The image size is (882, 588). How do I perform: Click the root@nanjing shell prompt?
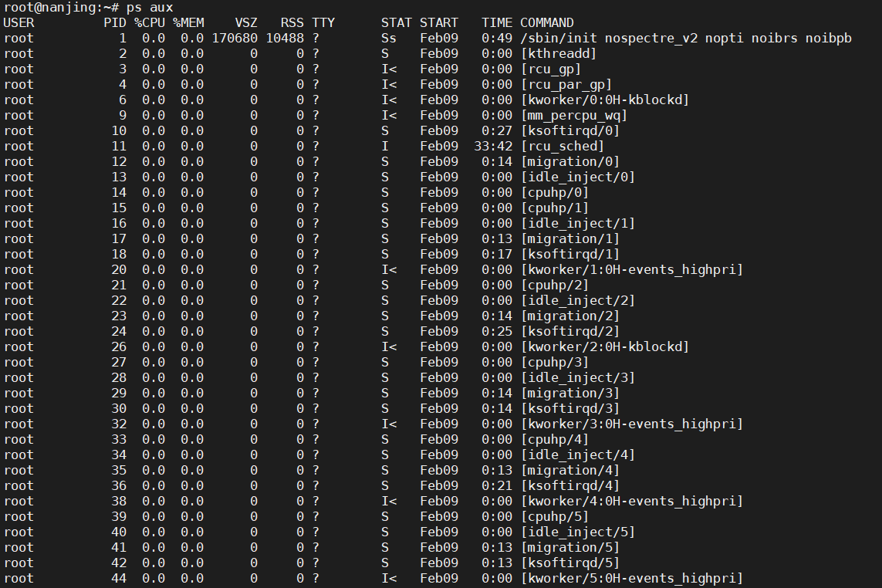click(54, 7)
